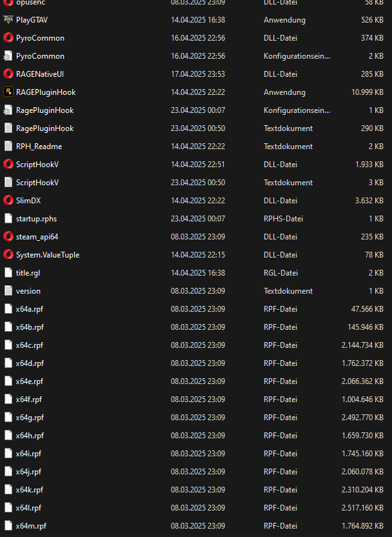This screenshot has height=537, width=392.
Task: Select the PlayGTAV application icon
Action: click(x=8, y=19)
